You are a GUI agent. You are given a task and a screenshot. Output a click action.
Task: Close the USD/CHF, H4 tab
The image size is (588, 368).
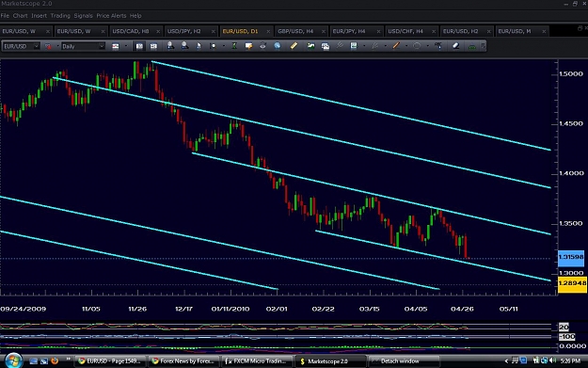pyautogui.click(x=434, y=31)
